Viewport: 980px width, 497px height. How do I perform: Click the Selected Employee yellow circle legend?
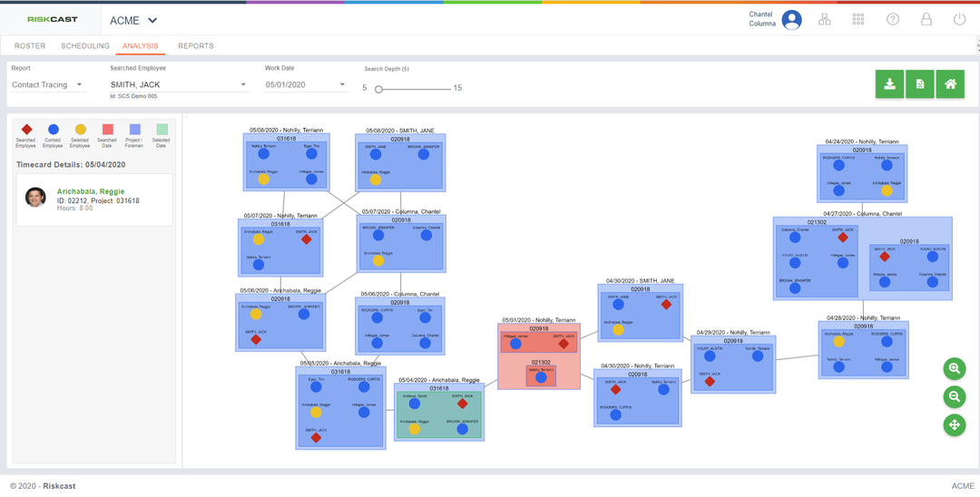[81, 130]
